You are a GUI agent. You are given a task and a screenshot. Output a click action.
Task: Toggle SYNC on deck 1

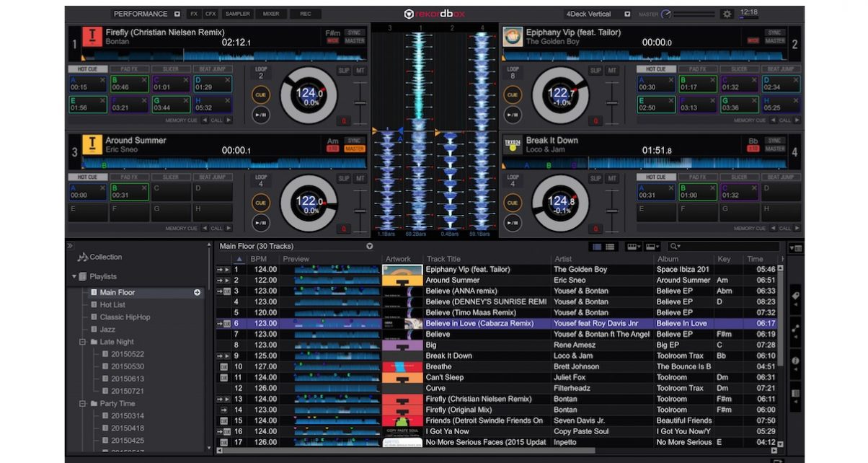tap(354, 32)
